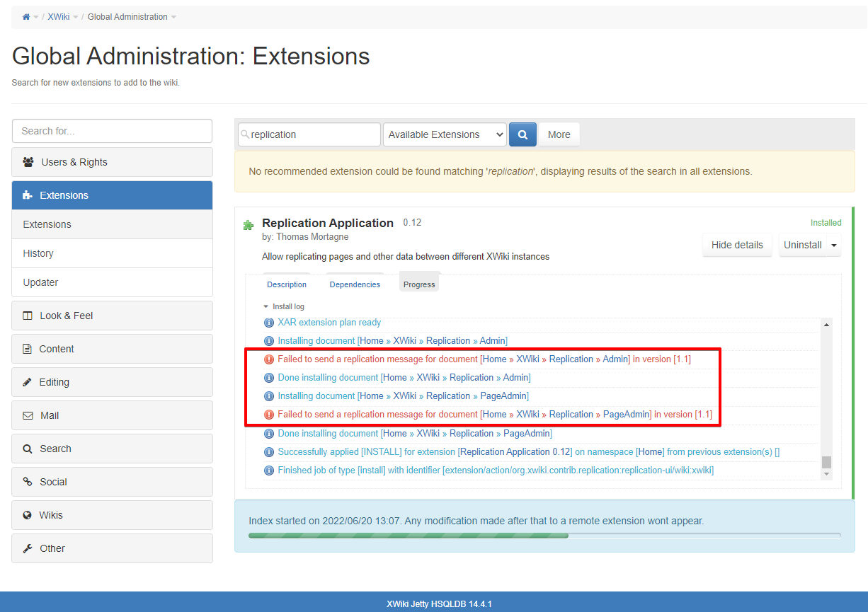
Task: Click the blue search magnifier button
Action: point(522,134)
